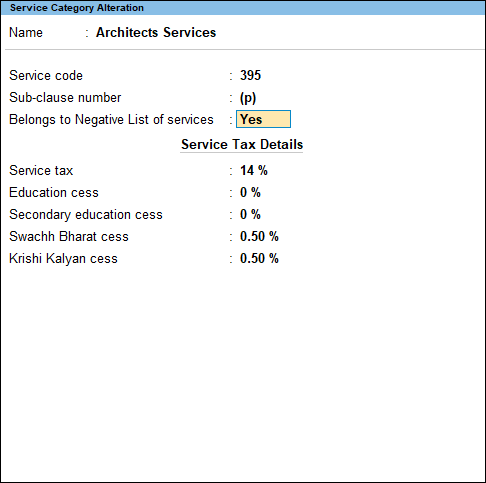This screenshot has height=483, width=486.
Task: Click the Service code label
Action: pyautogui.click(x=46, y=75)
